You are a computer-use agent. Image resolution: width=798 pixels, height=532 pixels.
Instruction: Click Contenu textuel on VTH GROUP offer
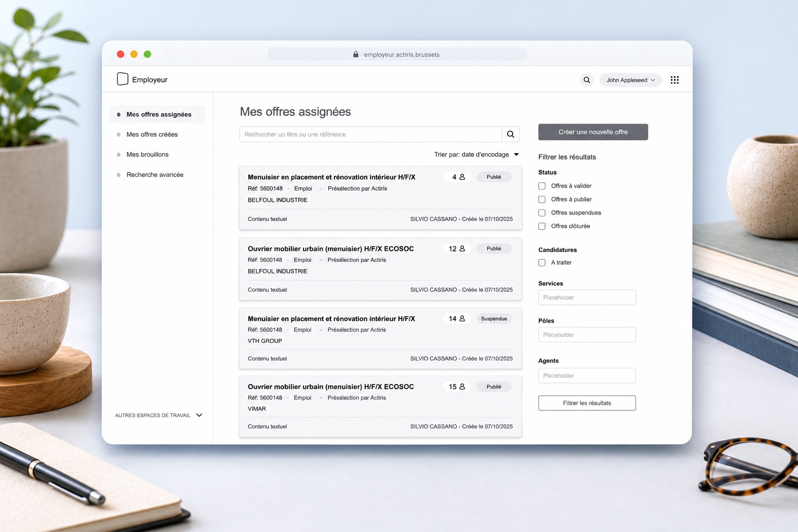(x=268, y=359)
